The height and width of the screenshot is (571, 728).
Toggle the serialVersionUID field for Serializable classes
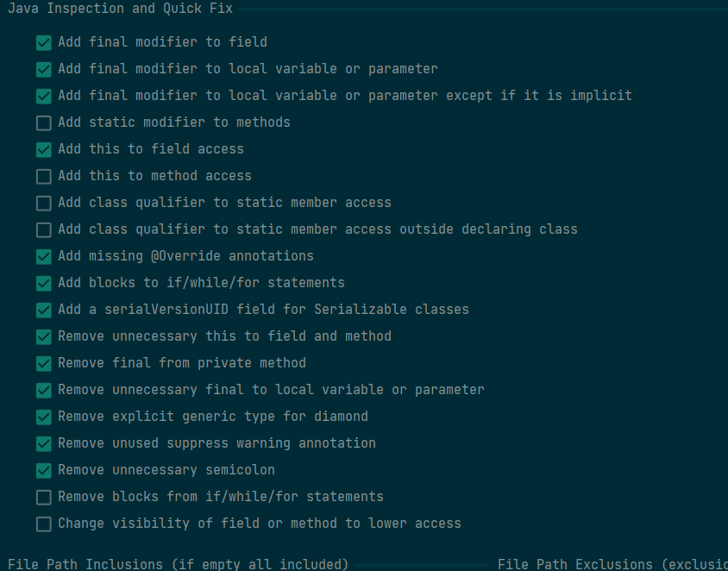(x=43, y=310)
